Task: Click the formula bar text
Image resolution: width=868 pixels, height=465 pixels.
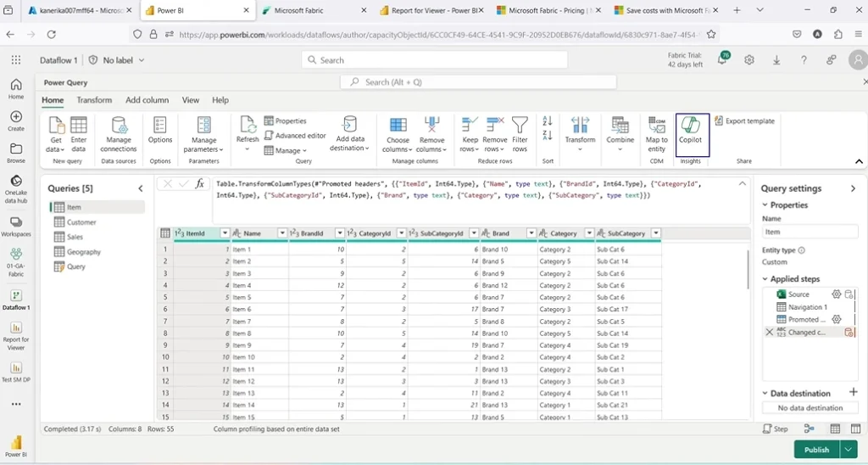Action: (459, 189)
